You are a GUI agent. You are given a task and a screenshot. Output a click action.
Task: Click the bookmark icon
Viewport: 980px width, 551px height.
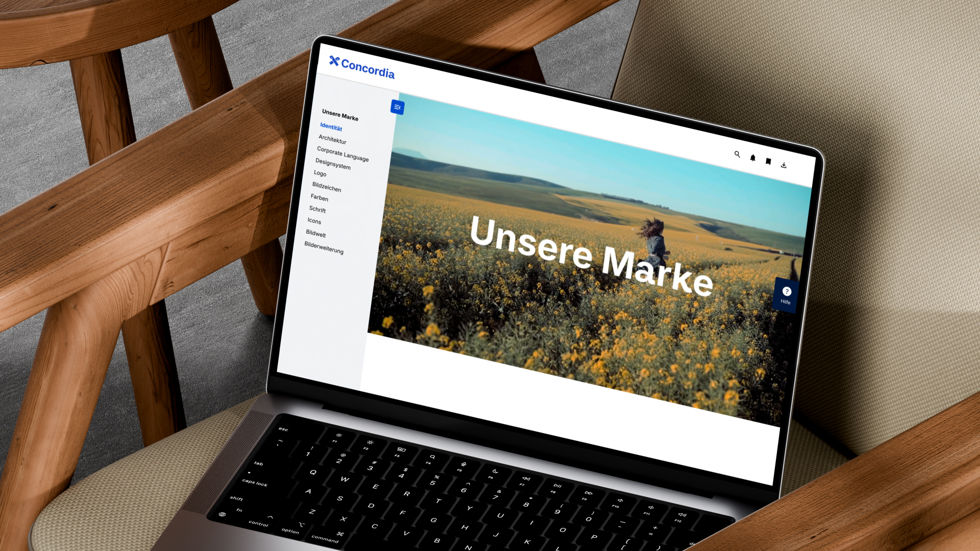[x=768, y=161]
